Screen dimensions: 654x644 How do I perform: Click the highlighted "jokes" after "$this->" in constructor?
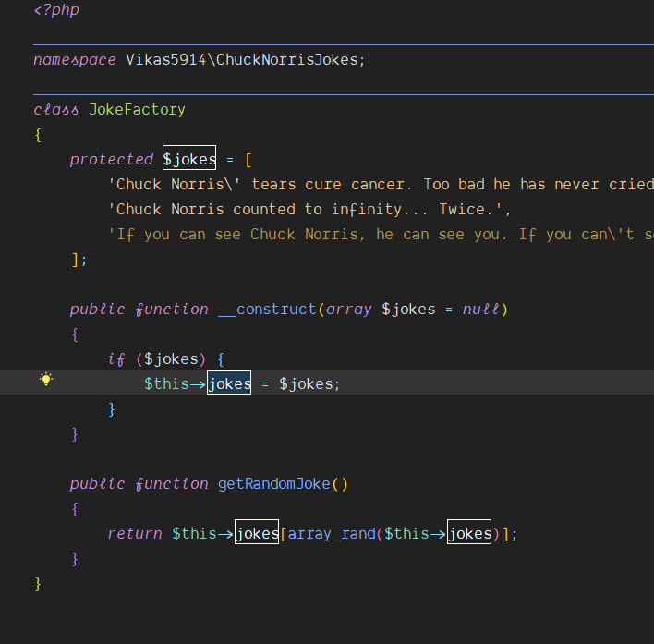229,383
